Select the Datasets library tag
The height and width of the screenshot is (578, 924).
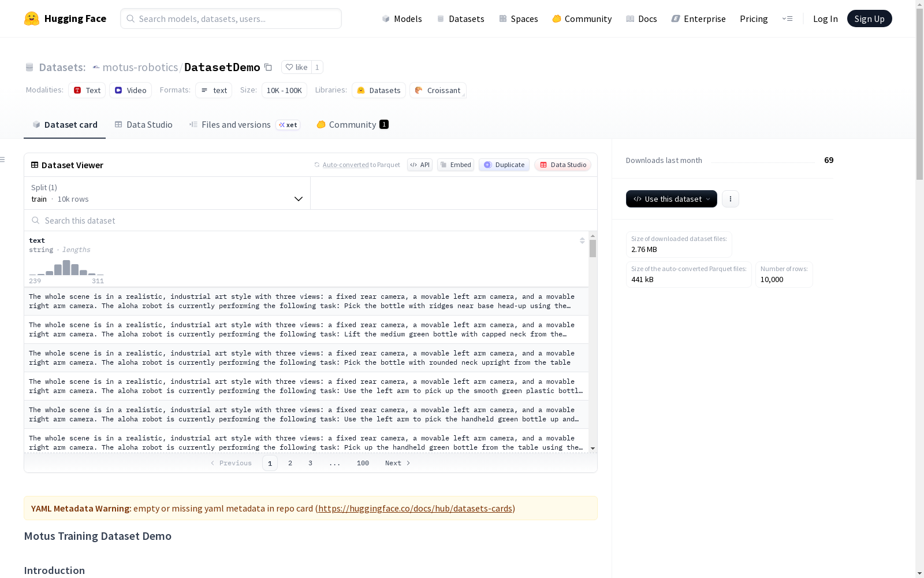point(379,90)
